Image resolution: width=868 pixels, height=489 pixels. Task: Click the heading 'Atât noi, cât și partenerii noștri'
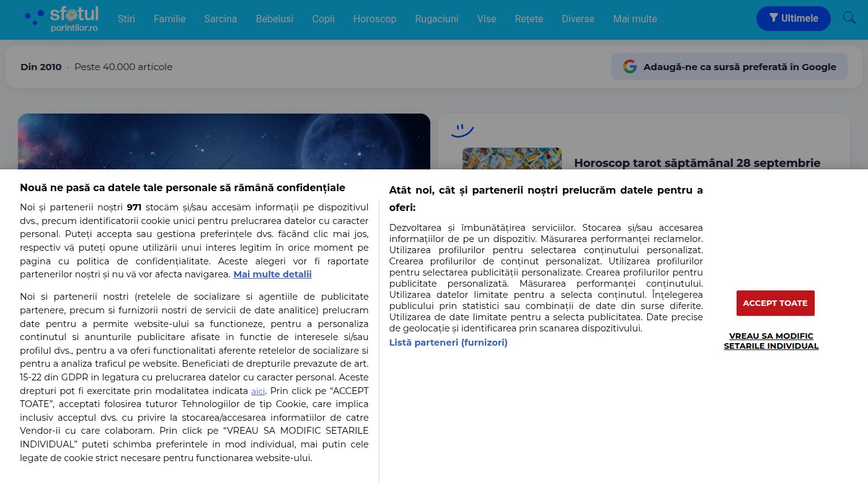tap(546, 198)
